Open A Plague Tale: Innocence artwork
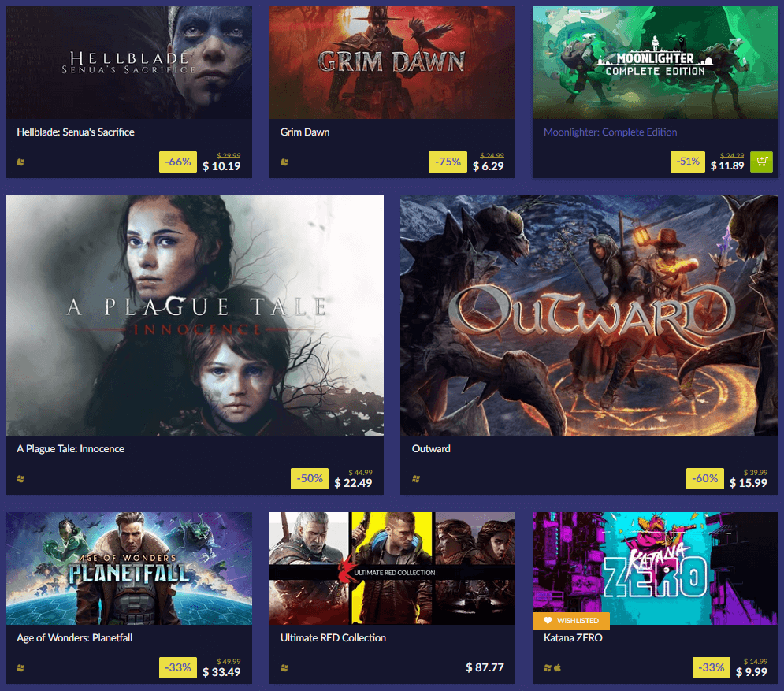The height and width of the screenshot is (691, 784). point(195,315)
